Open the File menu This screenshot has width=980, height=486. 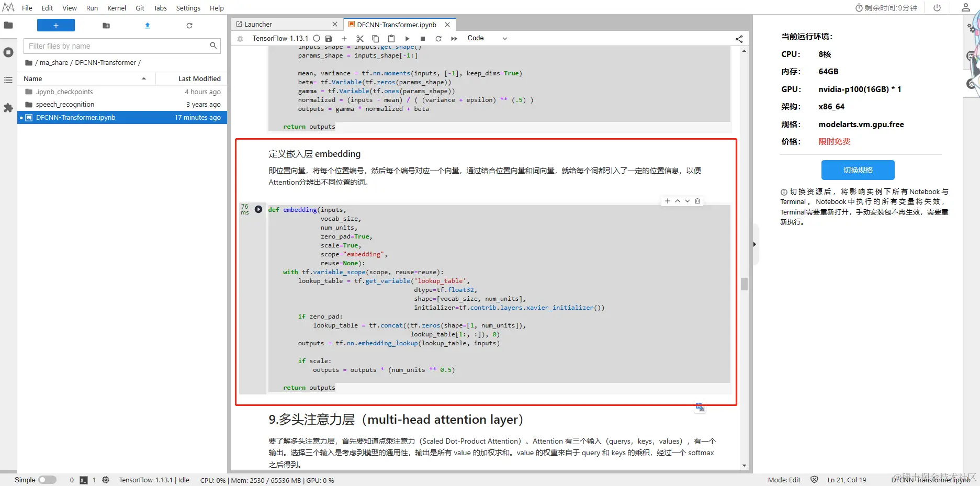click(27, 8)
